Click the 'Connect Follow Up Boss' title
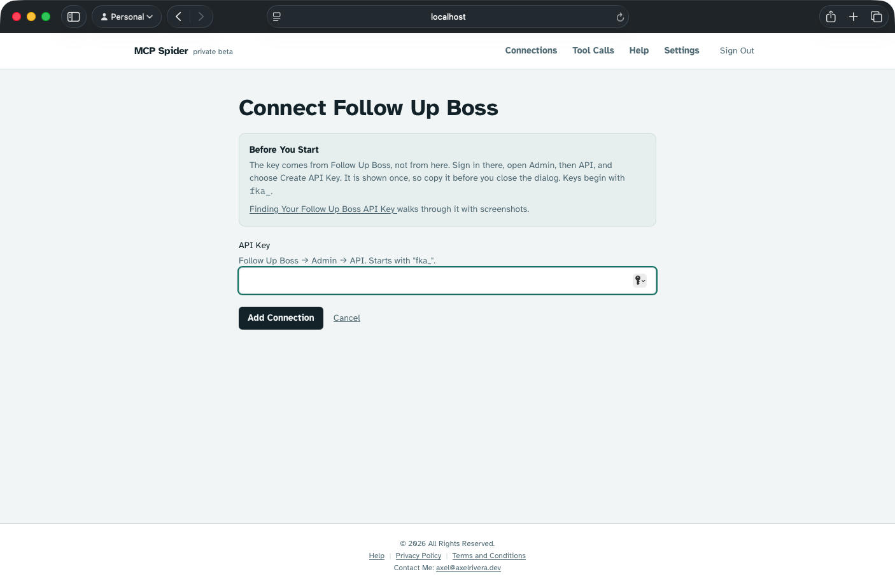Viewport: 895px width, 588px height. [369, 108]
